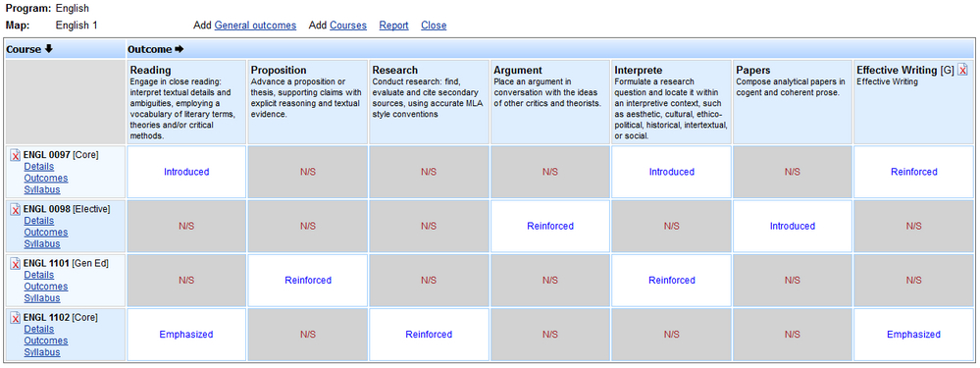Image resolution: width=980 pixels, height=368 pixels.
Task: Open Syllabus for ENGL 1102
Action: pos(42,352)
